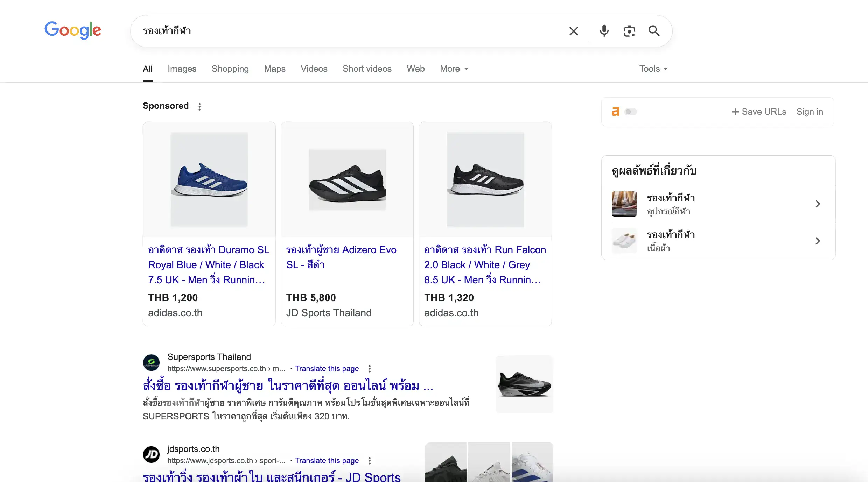This screenshot has width=868, height=482.
Task: Open the Adizero Evo SL sponsored ad
Action: click(341, 257)
